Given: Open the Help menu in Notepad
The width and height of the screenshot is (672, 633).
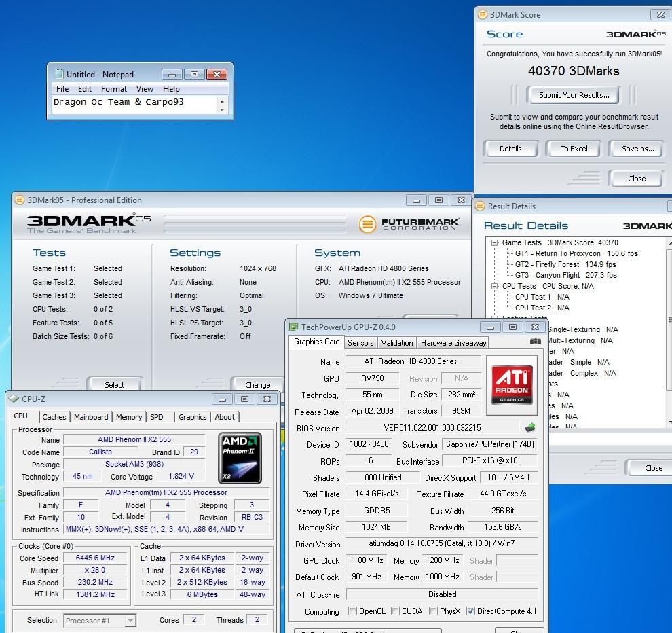Looking at the screenshot, I should click(x=172, y=89).
